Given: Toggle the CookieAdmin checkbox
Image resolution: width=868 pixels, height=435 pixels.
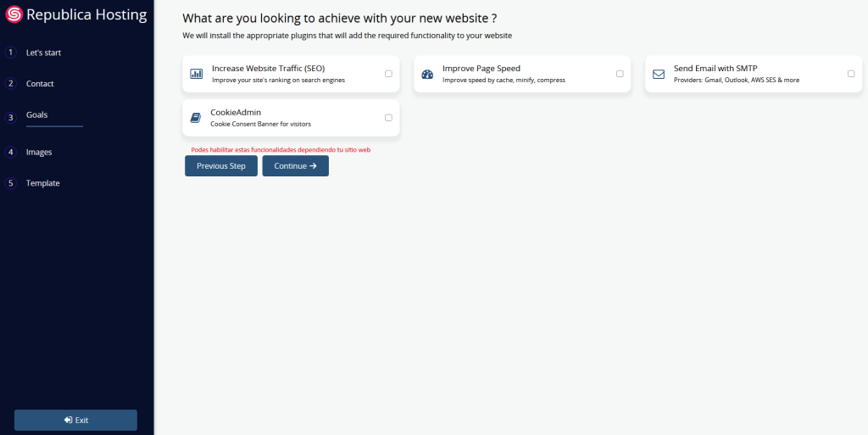Looking at the screenshot, I should [x=388, y=118].
